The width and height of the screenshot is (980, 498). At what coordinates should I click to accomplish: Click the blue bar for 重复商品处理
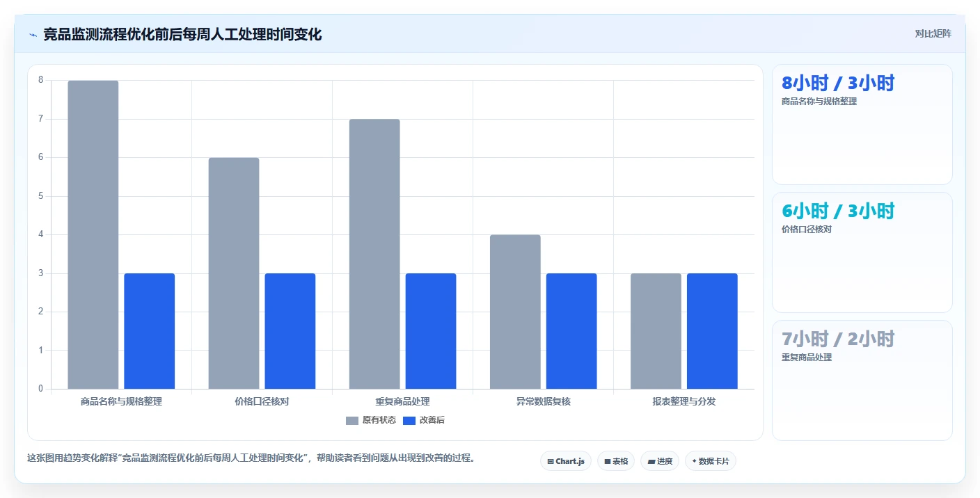[x=431, y=331]
